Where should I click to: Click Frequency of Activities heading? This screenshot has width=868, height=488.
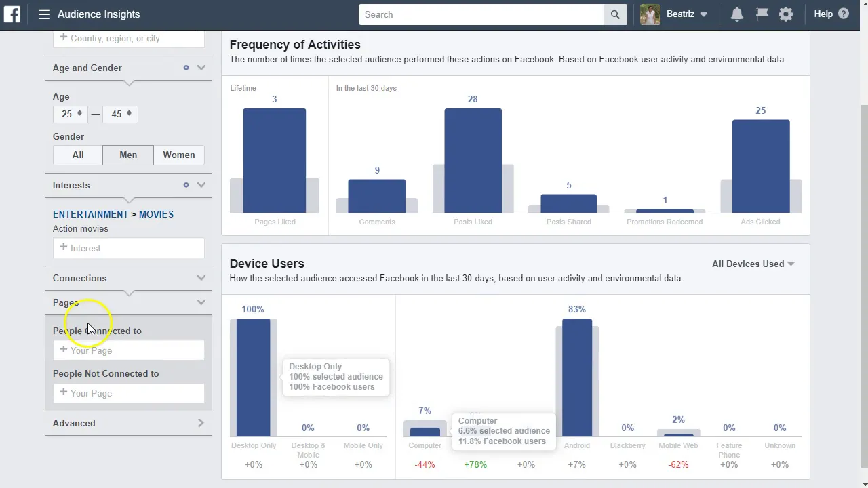pos(295,45)
